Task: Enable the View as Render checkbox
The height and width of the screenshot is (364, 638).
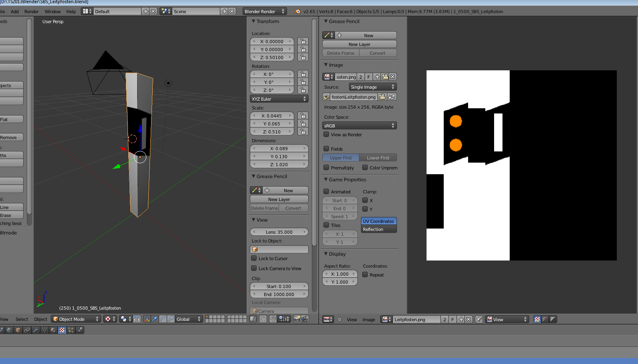Action: (326, 135)
